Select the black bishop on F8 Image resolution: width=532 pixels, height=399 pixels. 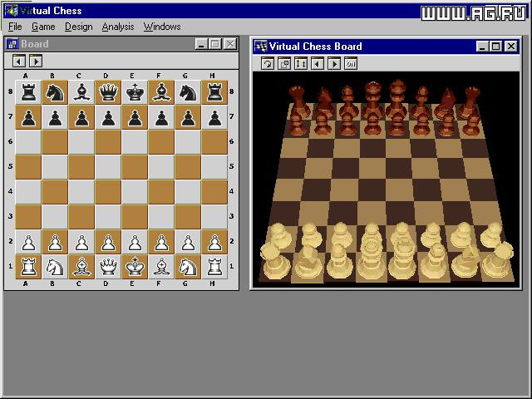(161, 92)
